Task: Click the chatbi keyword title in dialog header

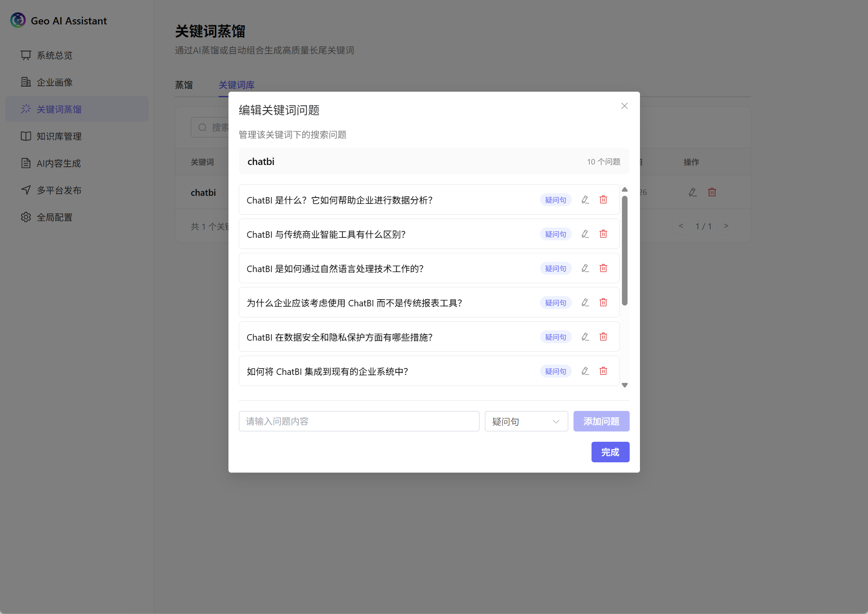Action: point(261,162)
